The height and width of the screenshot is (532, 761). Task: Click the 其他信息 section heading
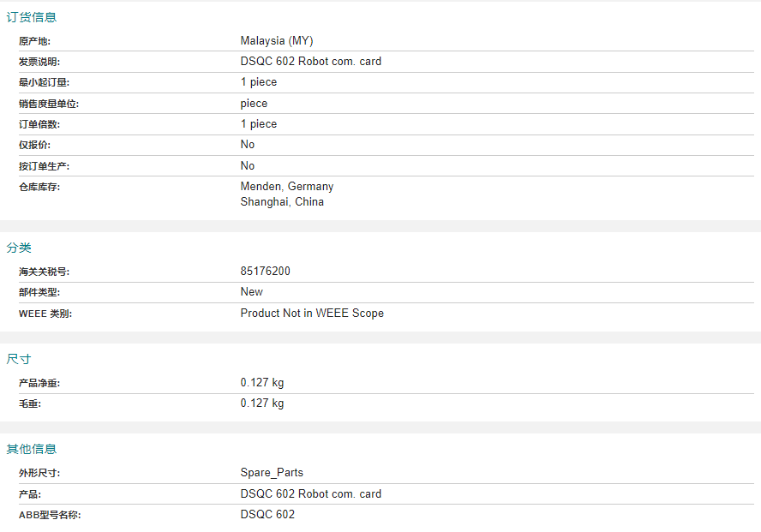point(32,449)
